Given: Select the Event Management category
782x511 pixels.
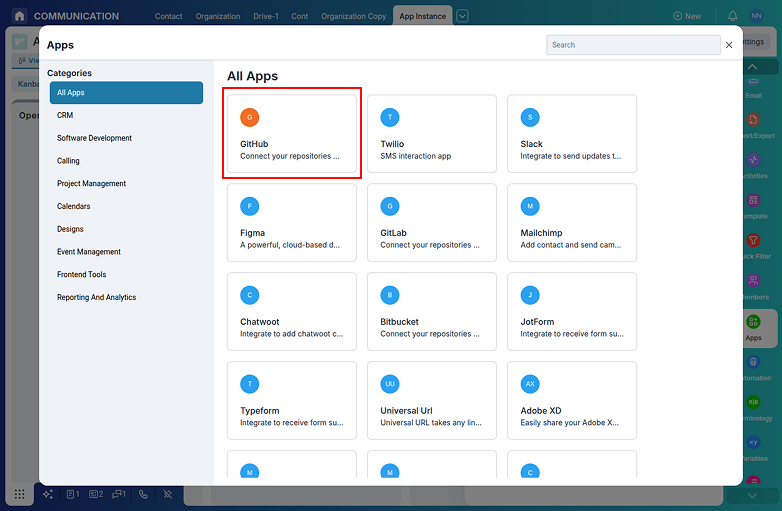Looking at the screenshot, I should [126, 252].
